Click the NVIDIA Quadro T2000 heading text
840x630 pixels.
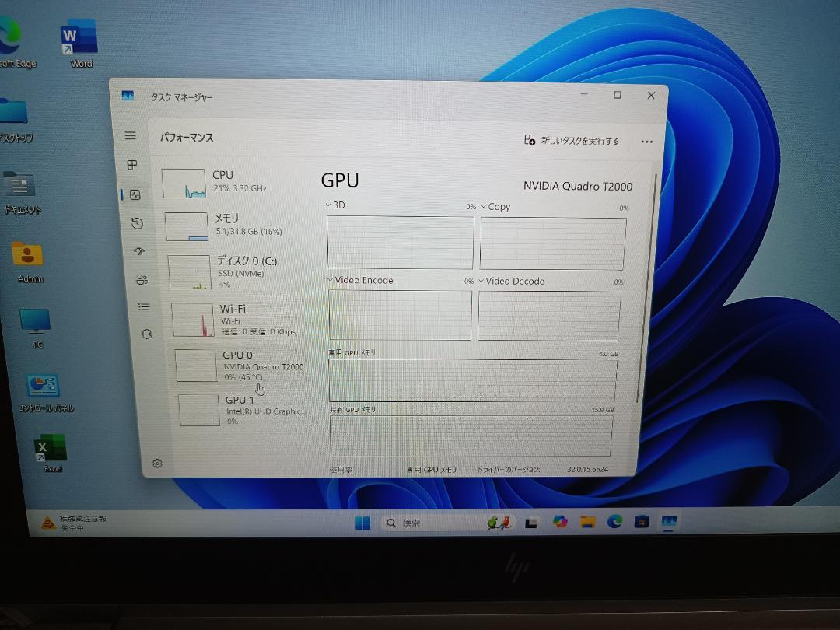tap(577, 187)
